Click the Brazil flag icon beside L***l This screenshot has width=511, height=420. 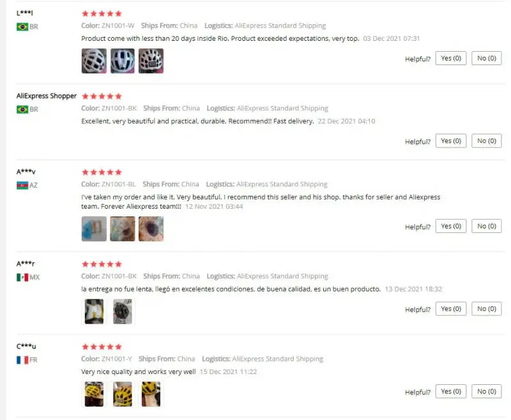coord(22,27)
